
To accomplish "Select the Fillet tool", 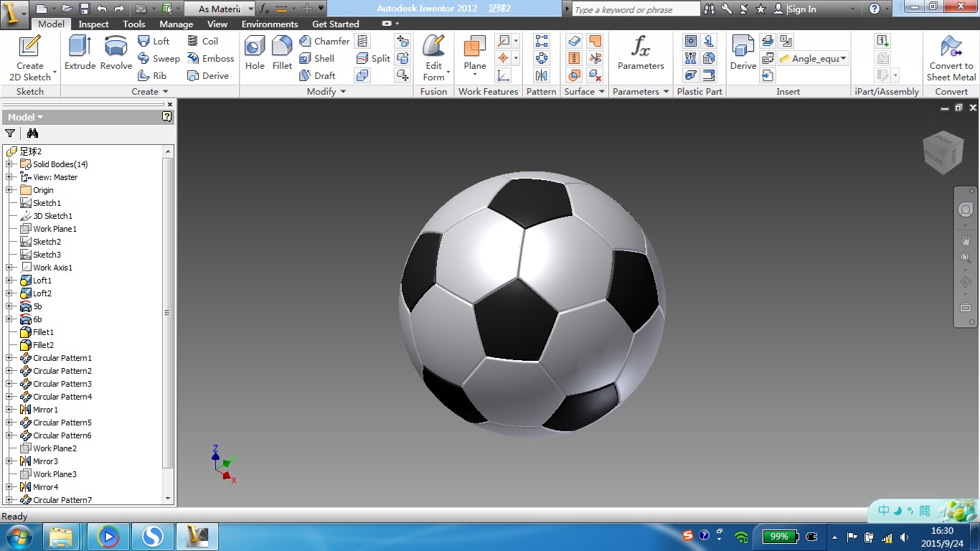I will [x=282, y=53].
